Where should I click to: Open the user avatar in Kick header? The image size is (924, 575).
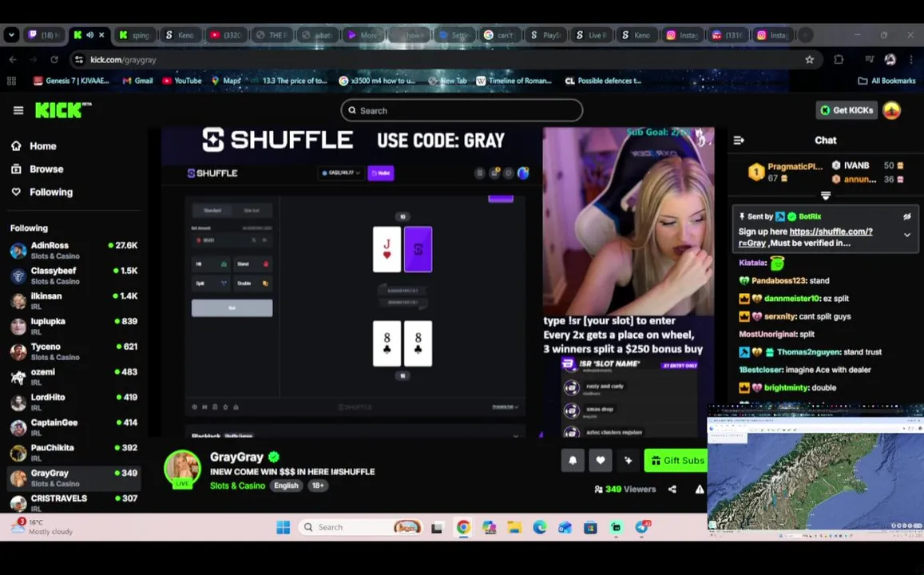(891, 110)
